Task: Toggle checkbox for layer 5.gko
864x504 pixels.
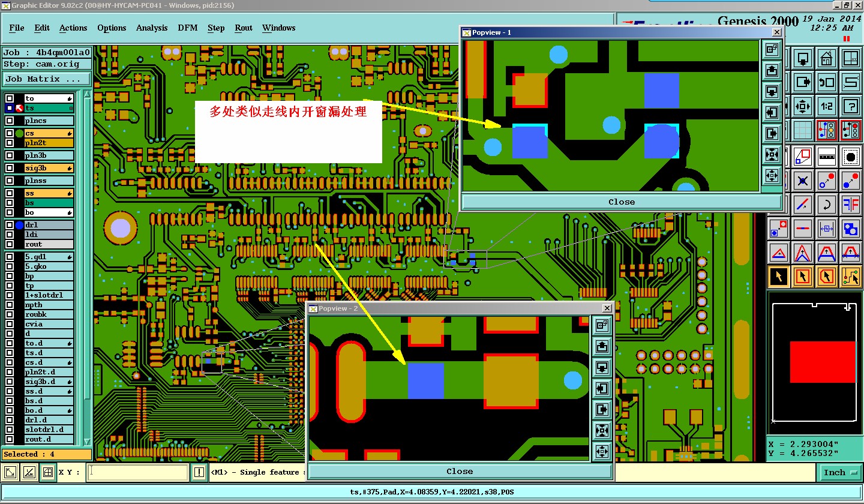Action: [x=10, y=266]
